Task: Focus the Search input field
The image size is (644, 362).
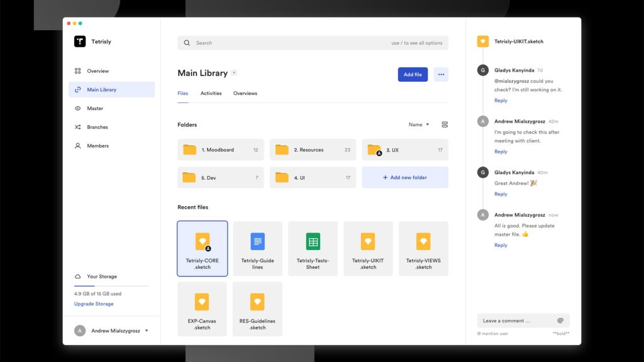Action: (289, 43)
